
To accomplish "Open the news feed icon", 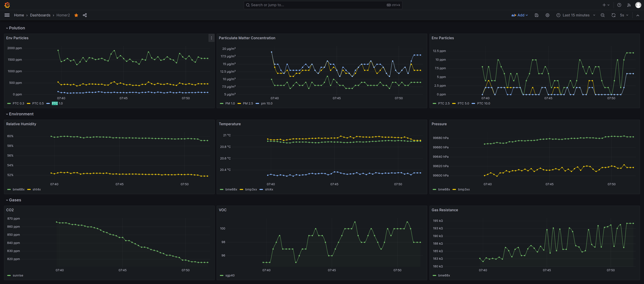I will (629, 5).
